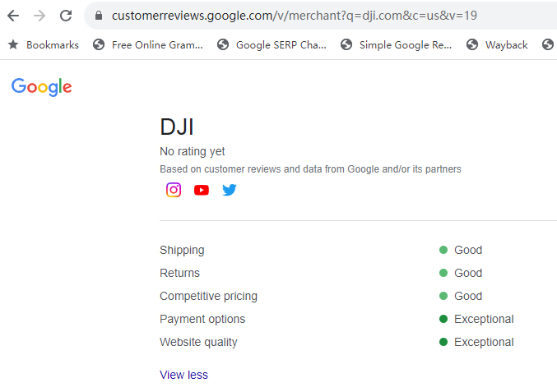Click the Bookmarks star icon

point(13,45)
